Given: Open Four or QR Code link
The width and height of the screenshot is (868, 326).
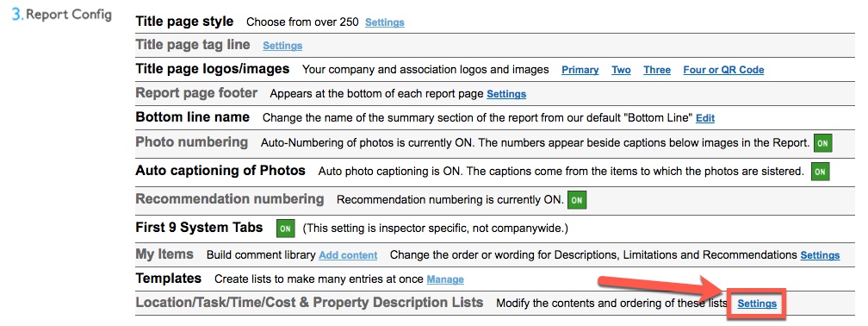Looking at the screenshot, I should tap(723, 70).
